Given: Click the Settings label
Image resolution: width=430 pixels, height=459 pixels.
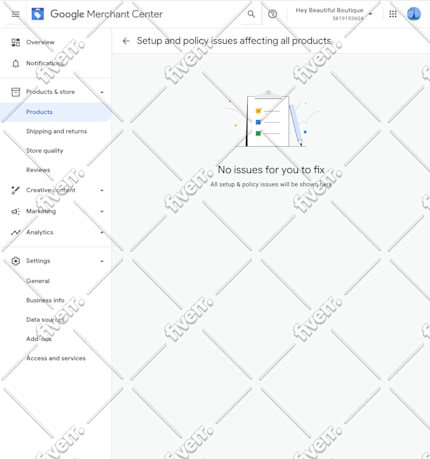Looking at the screenshot, I should (x=38, y=261).
